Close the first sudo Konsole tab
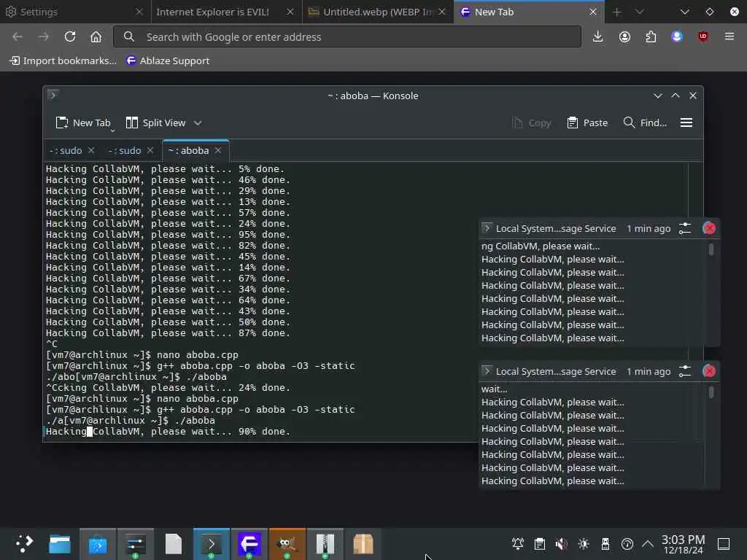 pos(91,150)
